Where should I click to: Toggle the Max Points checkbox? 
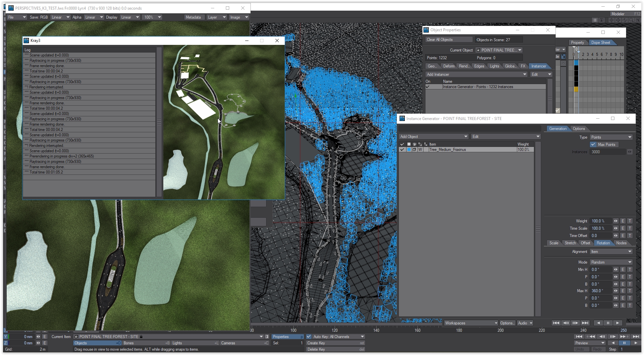(x=593, y=145)
